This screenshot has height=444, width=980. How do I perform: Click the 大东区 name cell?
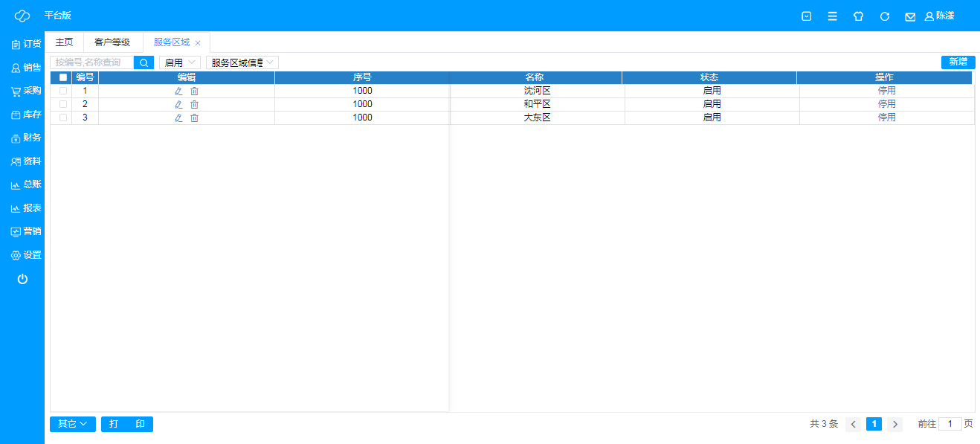(538, 118)
